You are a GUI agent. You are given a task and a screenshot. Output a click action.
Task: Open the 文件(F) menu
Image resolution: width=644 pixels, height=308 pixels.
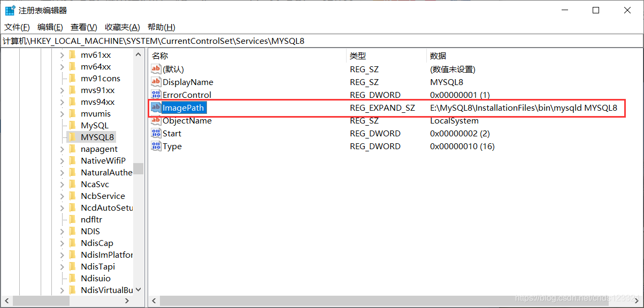click(17, 27)
